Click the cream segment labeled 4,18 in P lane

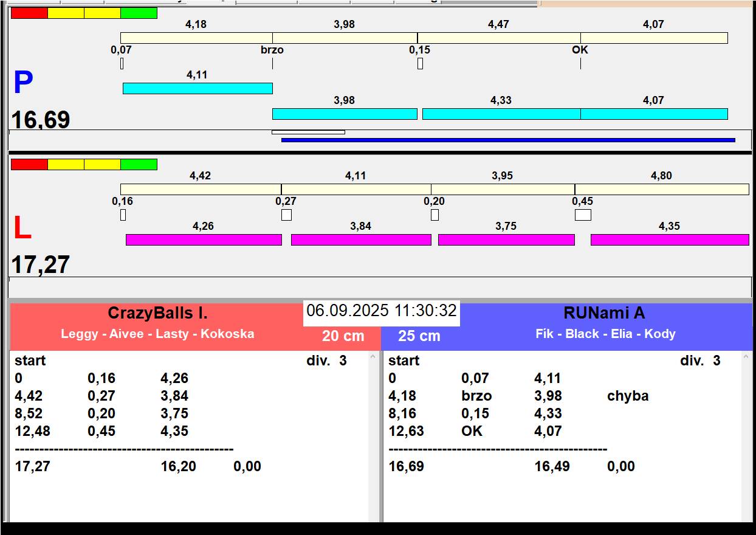[196, 38]
